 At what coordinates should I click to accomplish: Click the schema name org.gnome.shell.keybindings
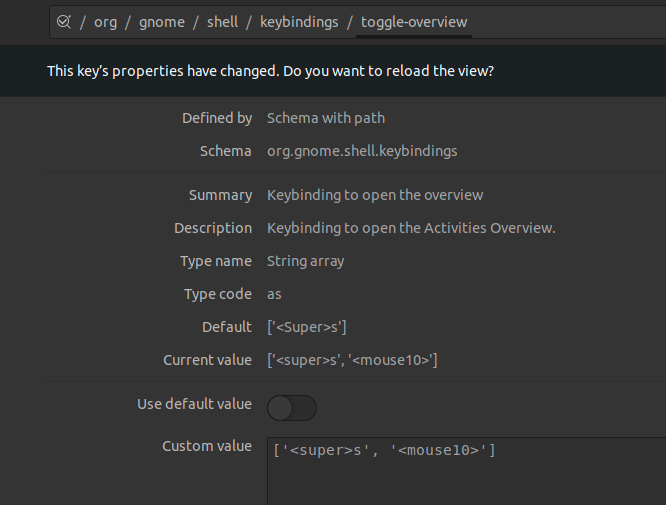[x=362, y=151]
